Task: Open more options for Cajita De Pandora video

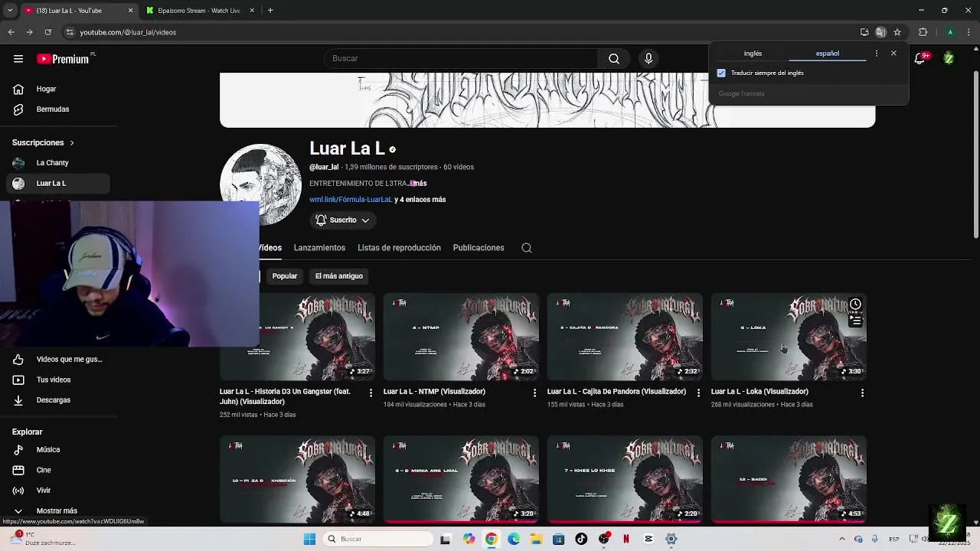Action: [698, 393]
